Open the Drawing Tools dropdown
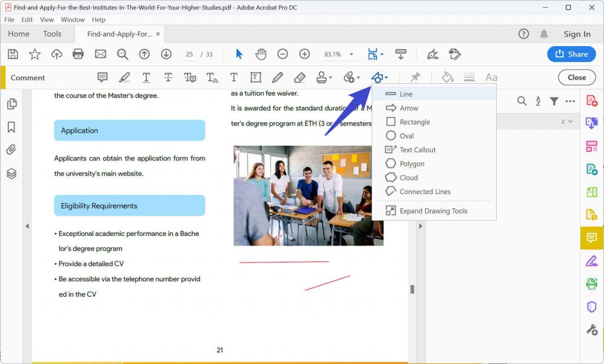604x364 pixels. 380,77
